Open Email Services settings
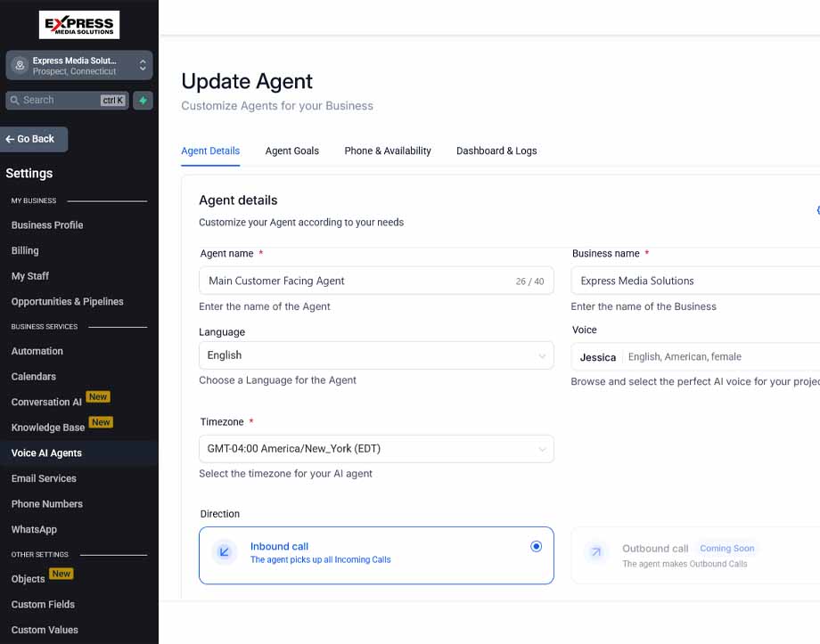The image size is (820, 644). (44, 479)
